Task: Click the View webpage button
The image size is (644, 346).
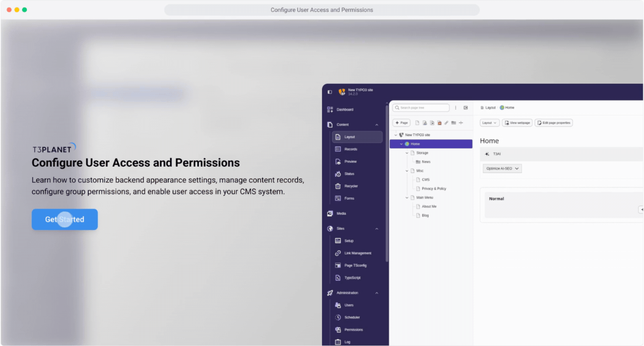Action: pyautogui.click(x=517, y=123)
